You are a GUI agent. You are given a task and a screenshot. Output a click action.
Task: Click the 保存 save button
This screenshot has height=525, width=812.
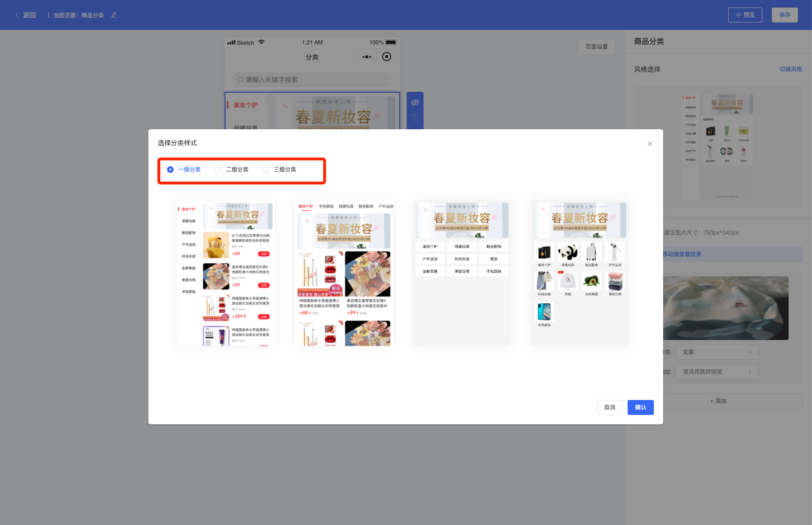(x=784, y=15)
